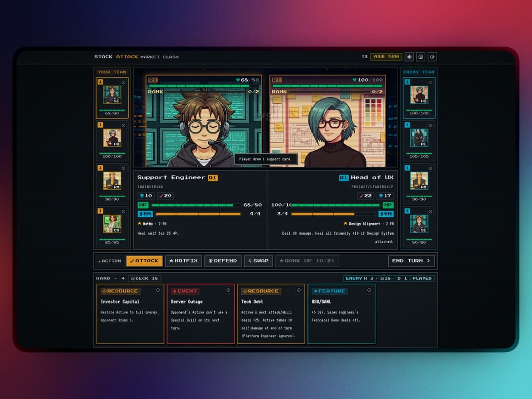Open info icon on enemy PM card
Screen dimensions: 532x399
(430, 168)
